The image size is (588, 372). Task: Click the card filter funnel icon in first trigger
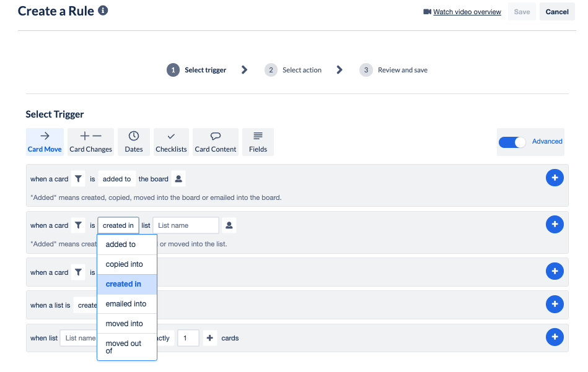(x=77, y=178)
